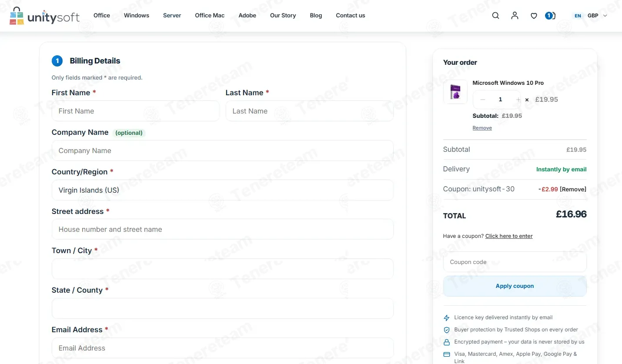Focus the State / County field
Screen dimensions: 622x364
[223, 308]
